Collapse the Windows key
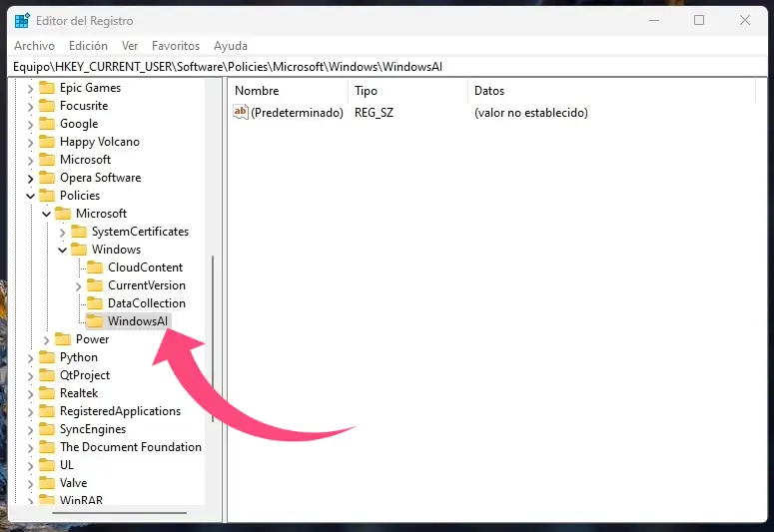 [x=62, y=250]
